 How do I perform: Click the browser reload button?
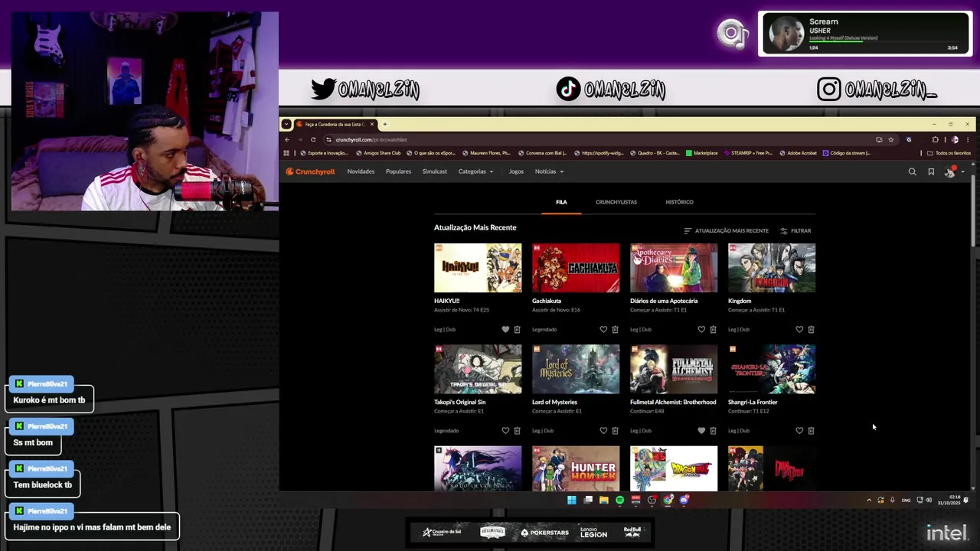pyautogui.click(x=313, y=139)
